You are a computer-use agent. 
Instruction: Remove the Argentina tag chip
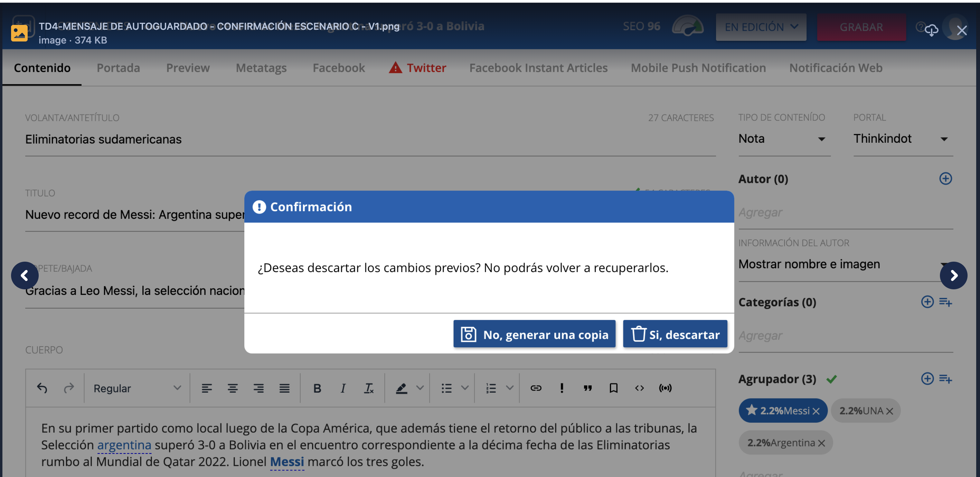pos(821,443)
